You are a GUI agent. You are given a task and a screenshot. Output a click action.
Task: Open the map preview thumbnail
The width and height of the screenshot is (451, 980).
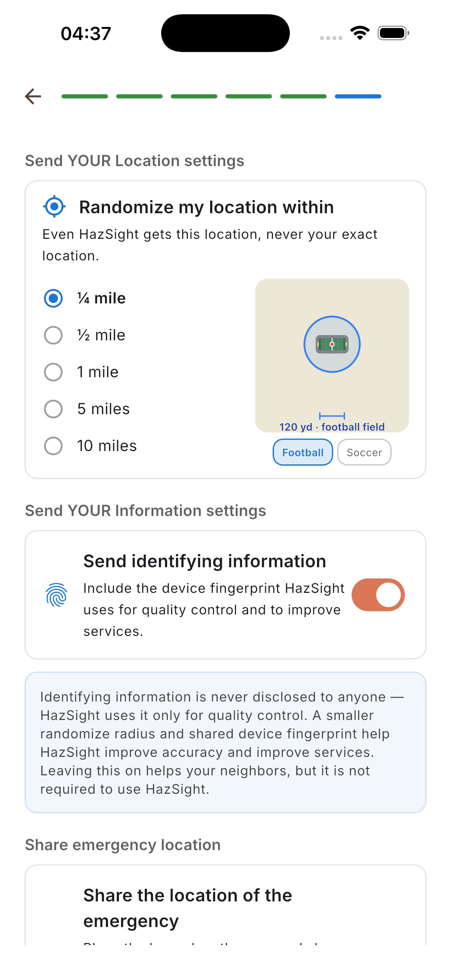[x=332, y=355]
